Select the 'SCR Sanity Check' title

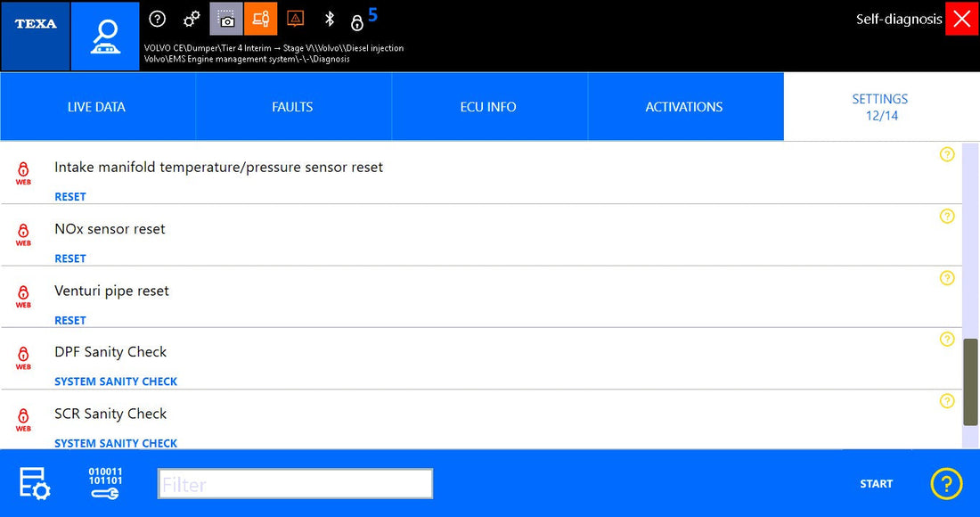110,414
